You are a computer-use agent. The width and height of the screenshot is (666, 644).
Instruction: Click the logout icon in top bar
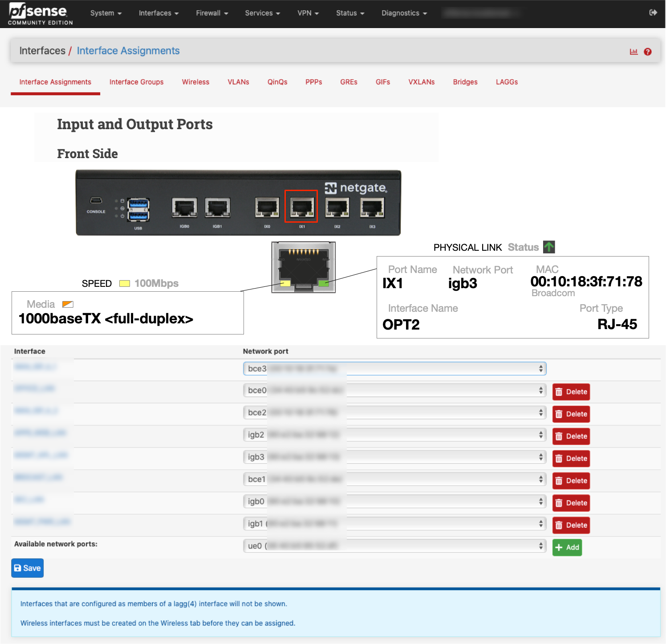[x=653, y=12]
